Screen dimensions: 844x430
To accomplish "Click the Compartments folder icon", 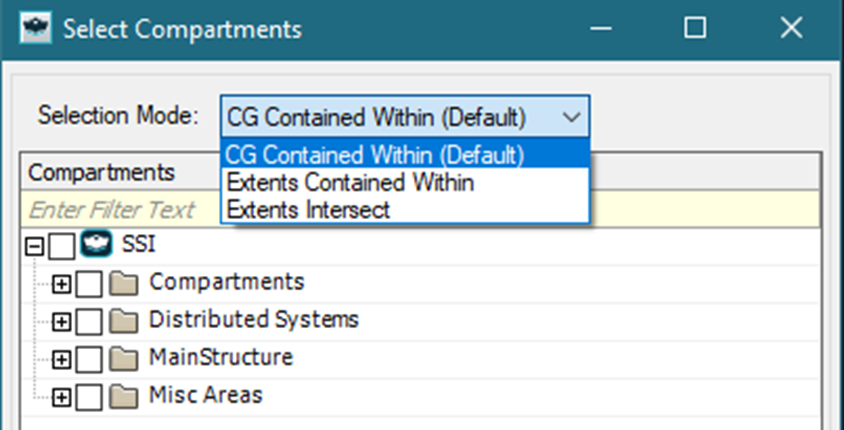I will (x=123, y=284).
